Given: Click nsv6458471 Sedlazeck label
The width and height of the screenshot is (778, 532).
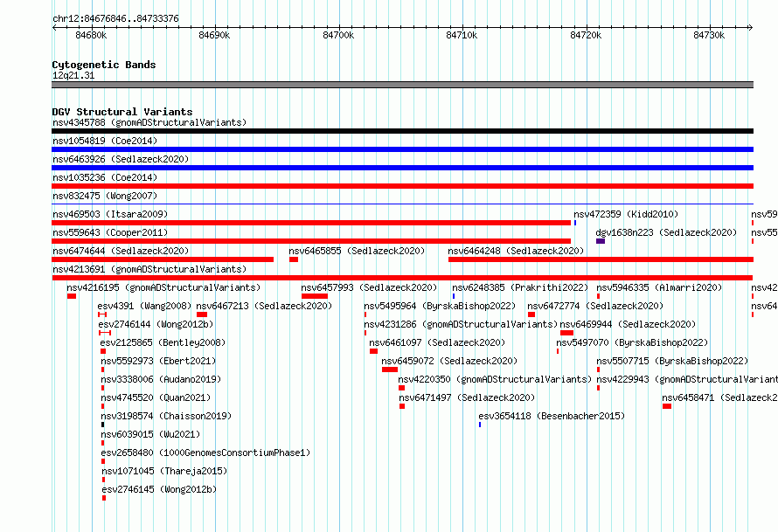Looking at the screenshot, I should pos(720,397).
